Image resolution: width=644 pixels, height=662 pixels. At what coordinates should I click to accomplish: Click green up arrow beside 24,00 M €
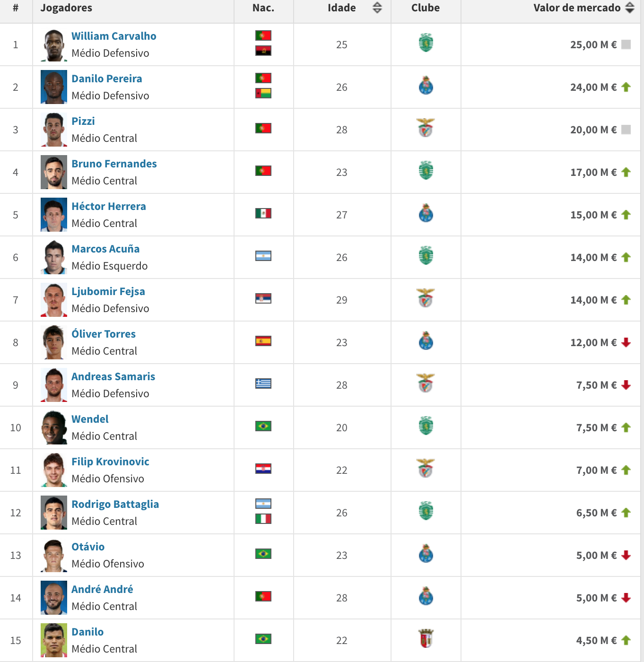coord(626,87)
